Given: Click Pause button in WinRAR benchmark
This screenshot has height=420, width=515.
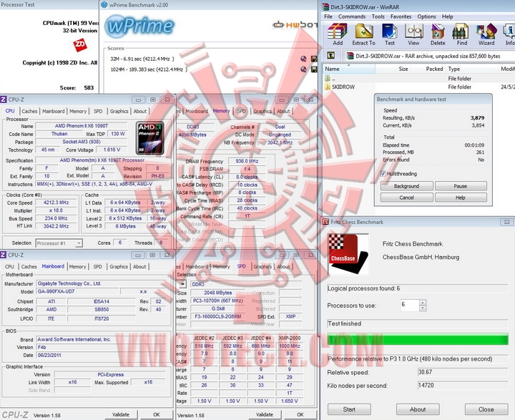Looking at the screenshot, I should pyautogui.click(x=461, y=186).
